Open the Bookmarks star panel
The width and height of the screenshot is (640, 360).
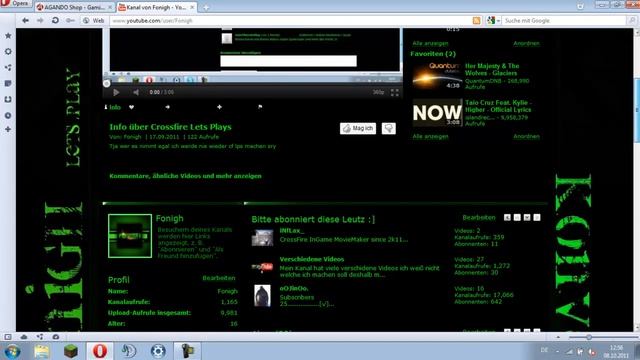tap(8, 36)
